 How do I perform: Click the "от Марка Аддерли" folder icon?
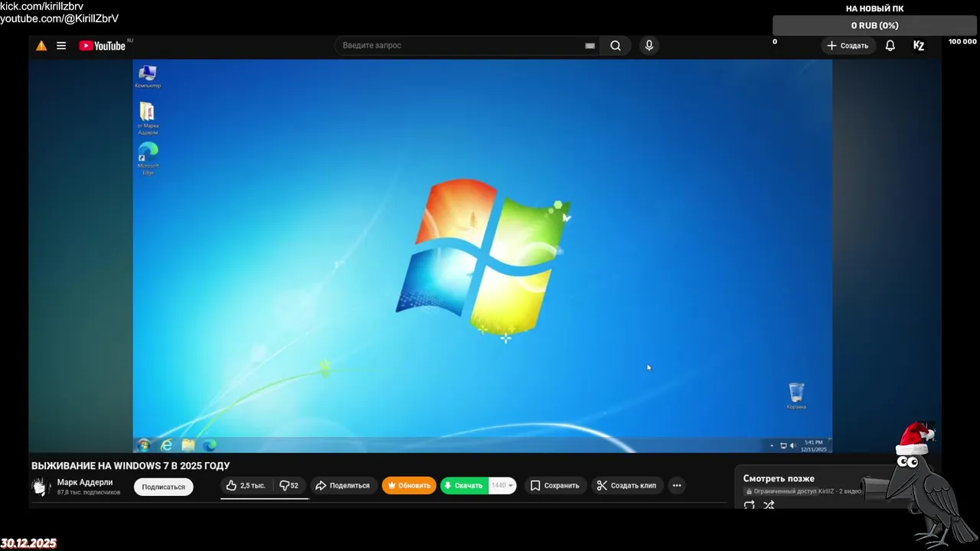147,119
